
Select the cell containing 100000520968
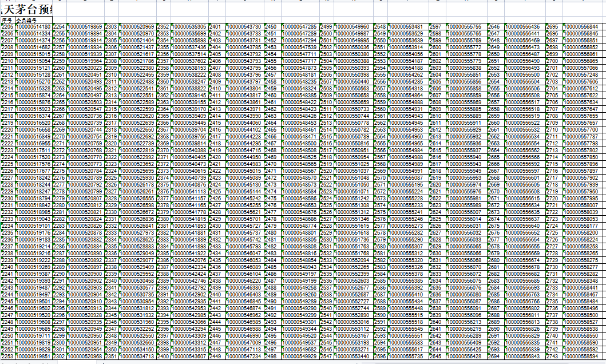click(85, 356)
